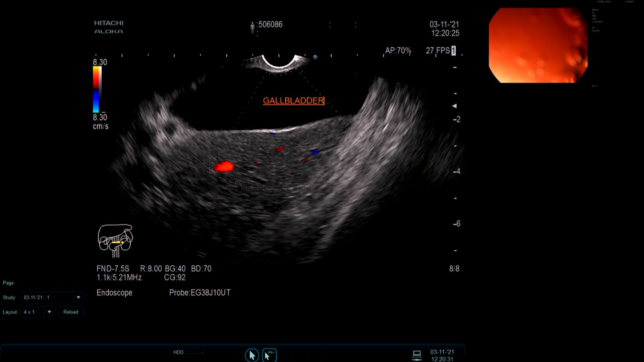Click the upper 8.30 velocity scale value
This screenshot has width=644, height=362.
[100, 62]
